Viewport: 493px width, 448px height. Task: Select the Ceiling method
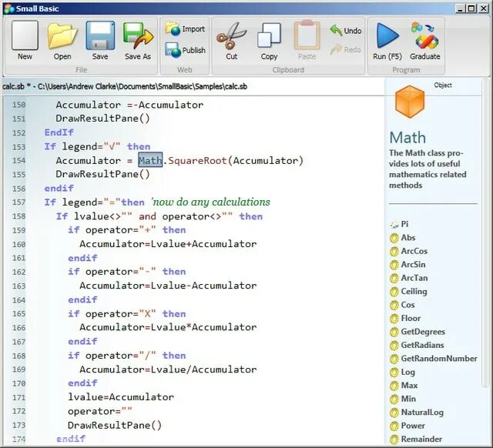pos(408,292)
